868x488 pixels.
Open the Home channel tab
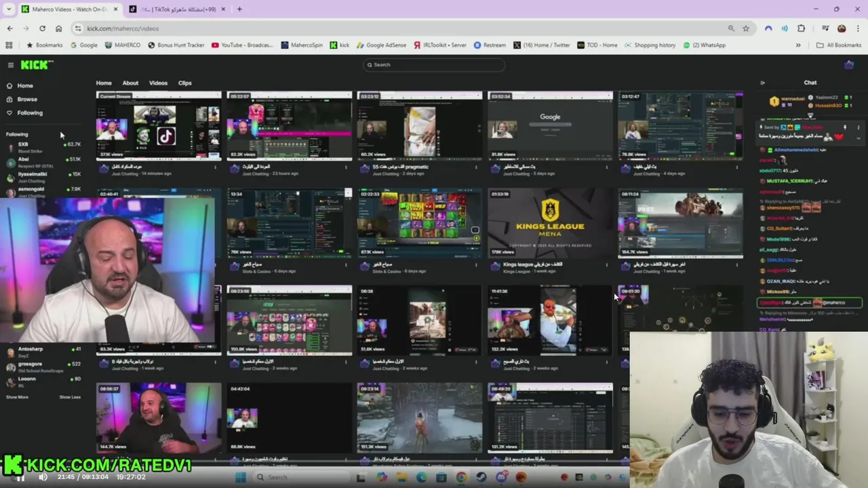pyautogui.click(x=104, y=83)
